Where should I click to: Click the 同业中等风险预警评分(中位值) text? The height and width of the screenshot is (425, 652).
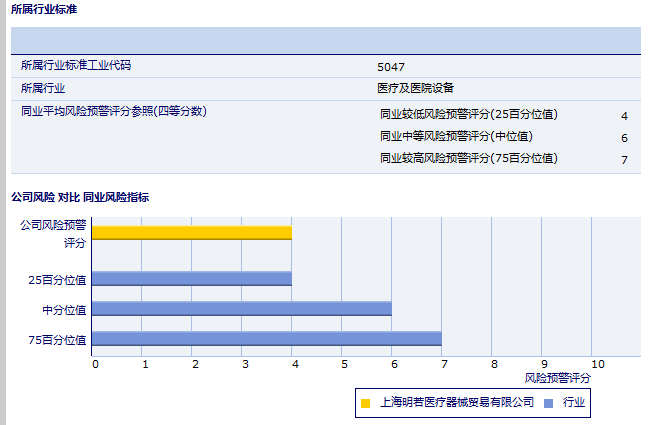click(456, 137)
